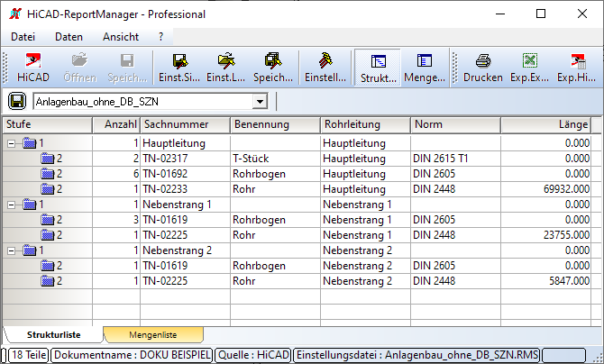The height and width of the screenshot is (364, 604).
Task: Open the Anlagenbau_ohne_DB_SZN dropdown arrow
Action: coord(260,102)
